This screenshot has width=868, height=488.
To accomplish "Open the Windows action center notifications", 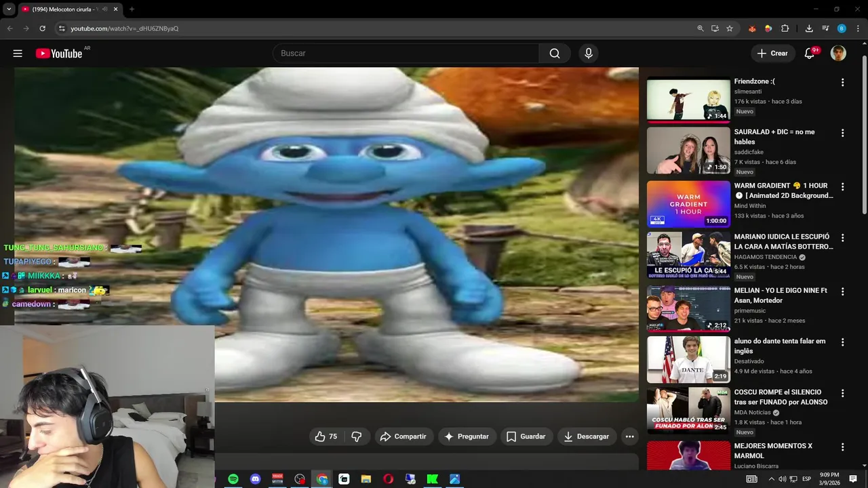I will coord(853,479).
